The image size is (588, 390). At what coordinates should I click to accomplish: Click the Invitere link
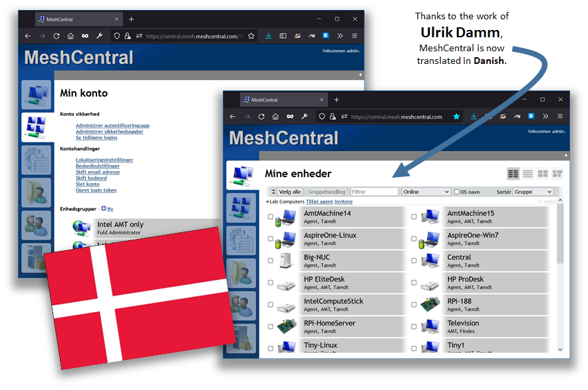click(x=343, y=202)
